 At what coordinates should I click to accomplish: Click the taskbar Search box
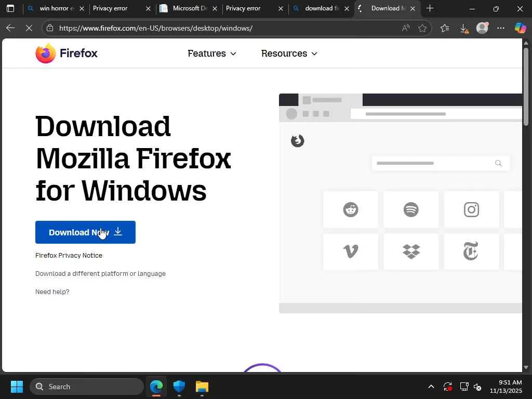tap(87, 387)
